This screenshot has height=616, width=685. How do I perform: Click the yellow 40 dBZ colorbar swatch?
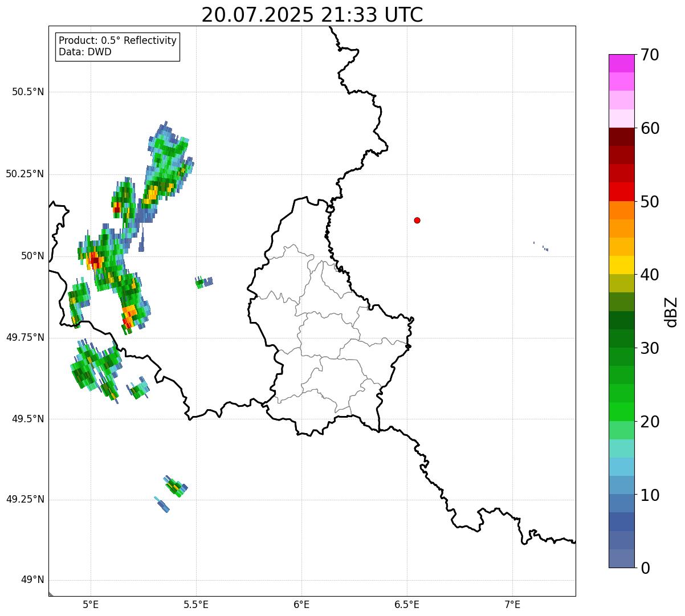point(621,265)
